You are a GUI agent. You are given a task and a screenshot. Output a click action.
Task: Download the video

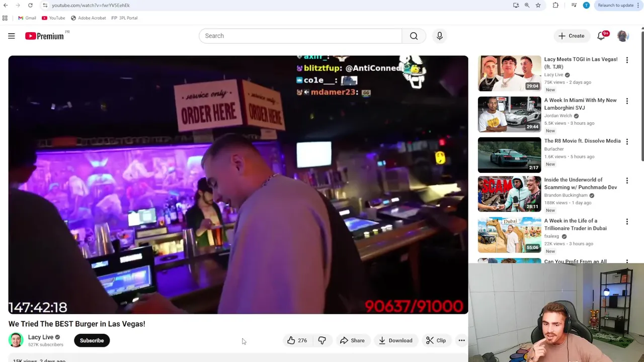point(395,340)
